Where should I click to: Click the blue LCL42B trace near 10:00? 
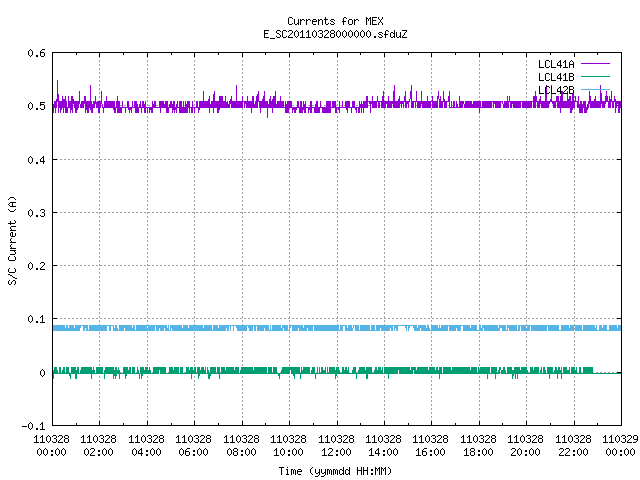289,328
